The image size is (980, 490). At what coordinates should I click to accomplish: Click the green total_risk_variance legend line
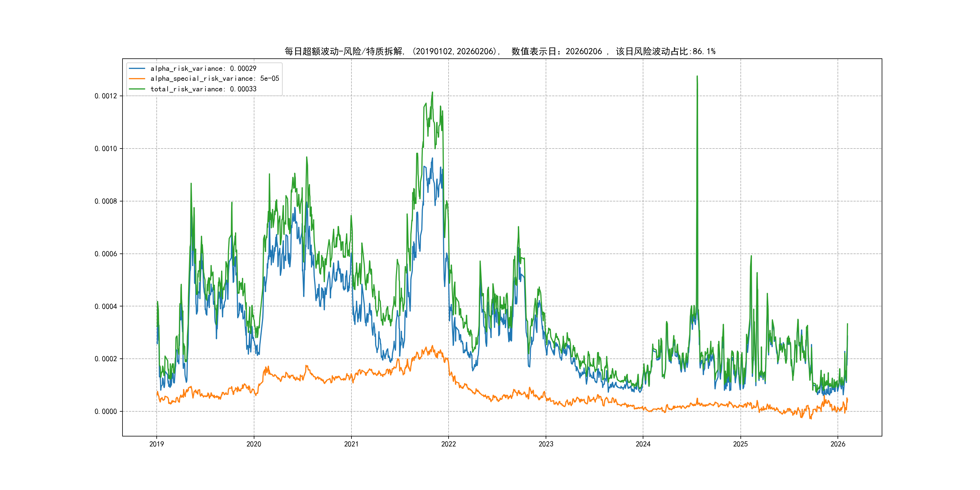(137, 89)
